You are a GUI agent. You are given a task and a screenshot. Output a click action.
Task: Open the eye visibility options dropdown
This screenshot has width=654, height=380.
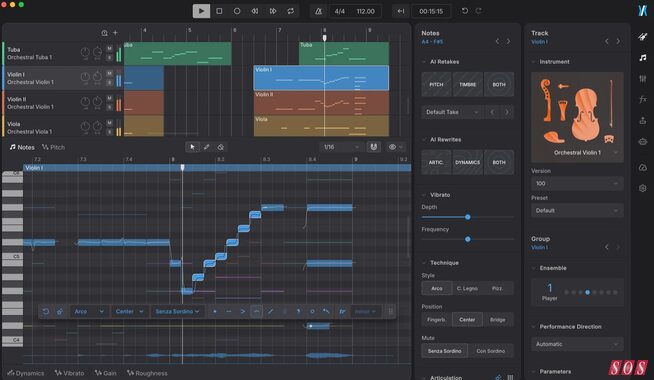(x=395, y=147)
